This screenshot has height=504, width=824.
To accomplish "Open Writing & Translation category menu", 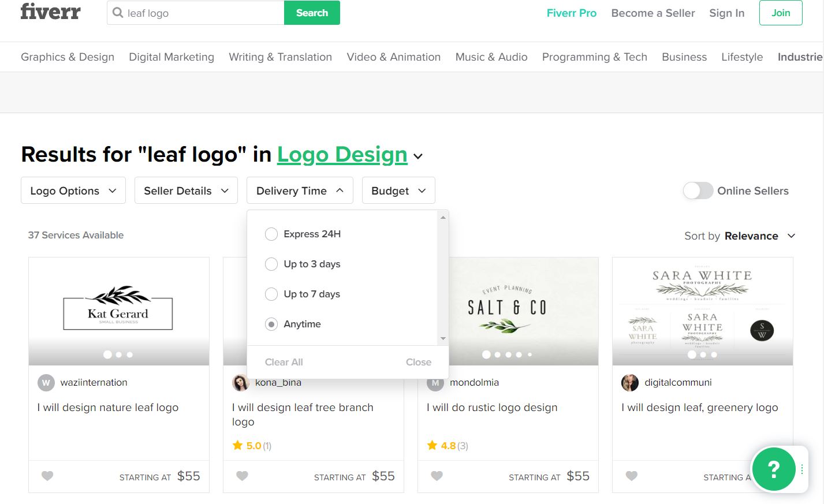I will [x=280, y=57].
